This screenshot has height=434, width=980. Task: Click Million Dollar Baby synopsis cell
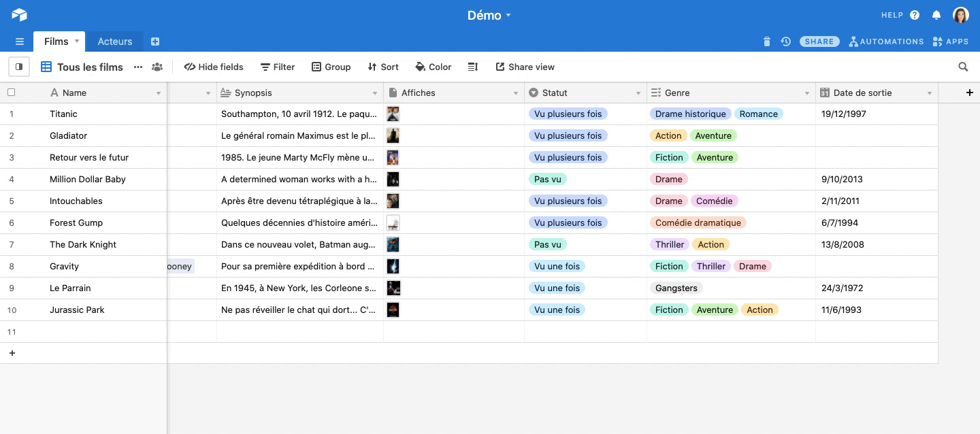click(x=300, y=179)
